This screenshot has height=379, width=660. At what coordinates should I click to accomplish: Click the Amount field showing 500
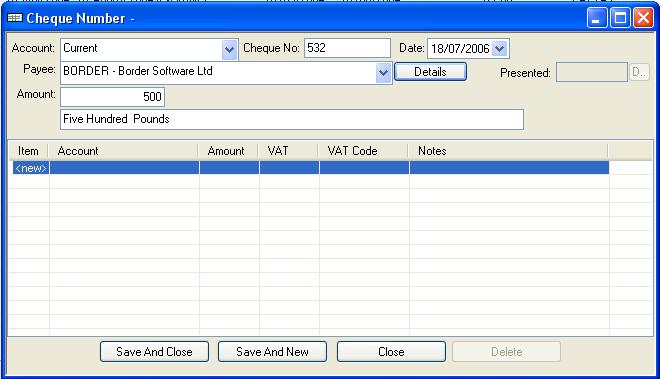click(112, 97)
